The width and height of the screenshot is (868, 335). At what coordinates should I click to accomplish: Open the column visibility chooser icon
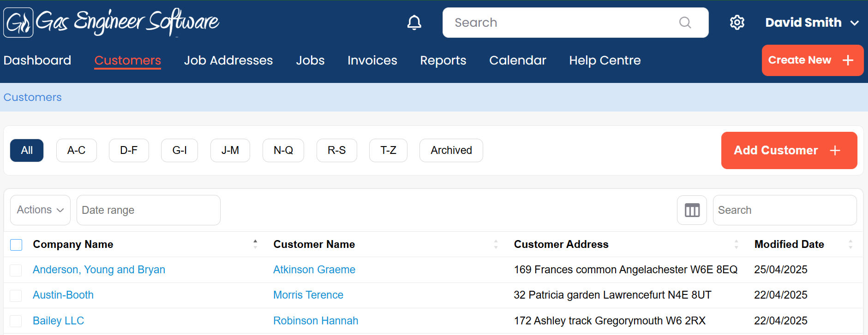click(x=692, y=210)
